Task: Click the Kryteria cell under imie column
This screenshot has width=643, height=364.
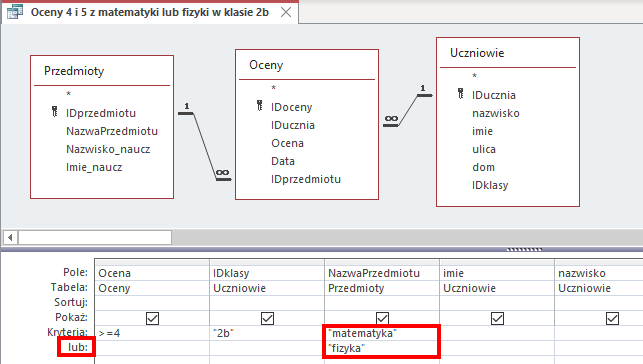Action: (497, 333)
